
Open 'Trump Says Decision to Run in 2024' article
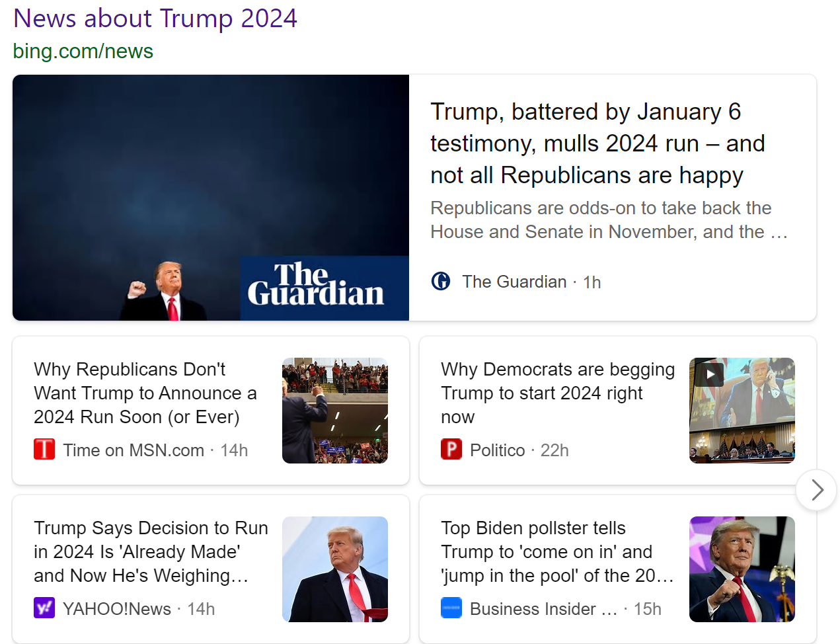click(151, 551)
